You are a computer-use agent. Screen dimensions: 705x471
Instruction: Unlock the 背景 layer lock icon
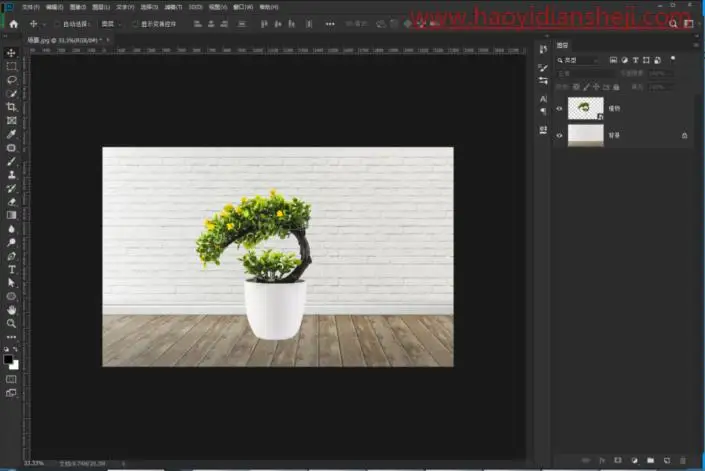684,135
